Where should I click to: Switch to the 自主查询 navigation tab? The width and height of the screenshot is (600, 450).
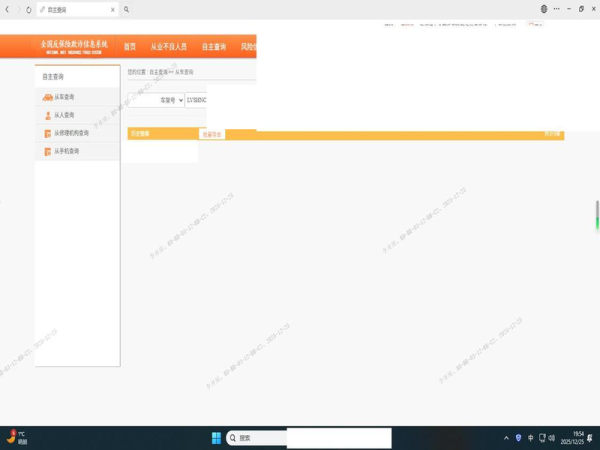pos(214,47)
